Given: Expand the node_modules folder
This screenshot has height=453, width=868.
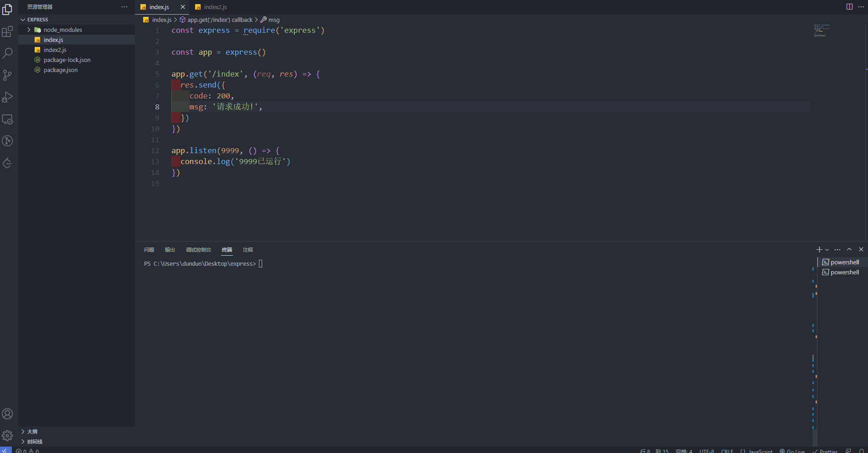Looking at the screenshot, I should click(77, 30).
